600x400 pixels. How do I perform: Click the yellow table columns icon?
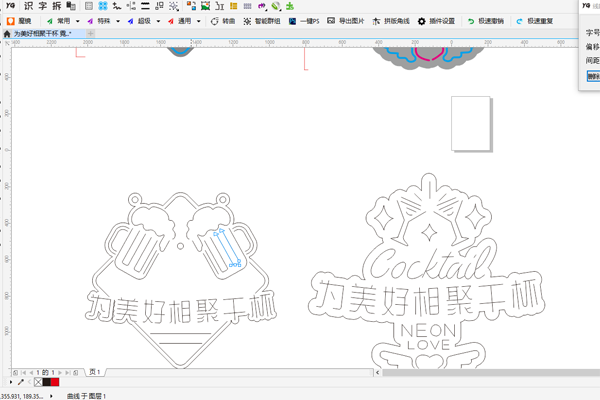[x=233, y=6]
